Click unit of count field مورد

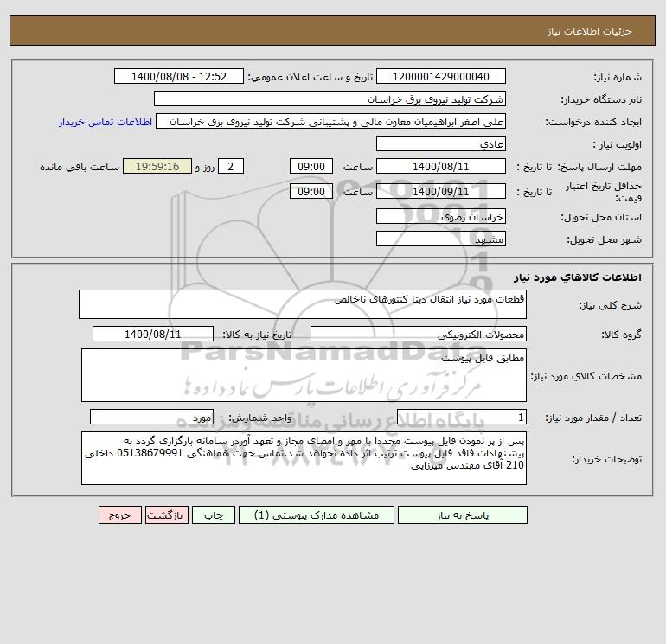(151, 417)
